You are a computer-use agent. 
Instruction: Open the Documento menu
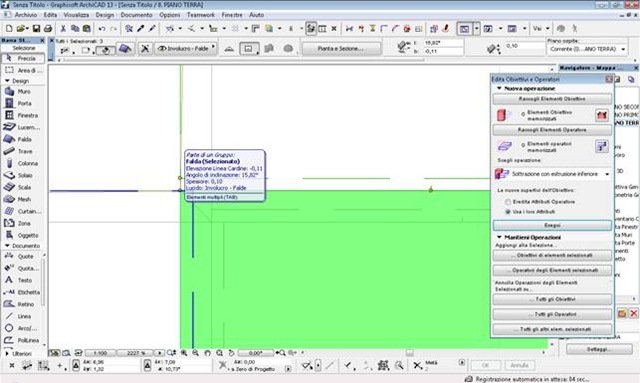(136, 15)
